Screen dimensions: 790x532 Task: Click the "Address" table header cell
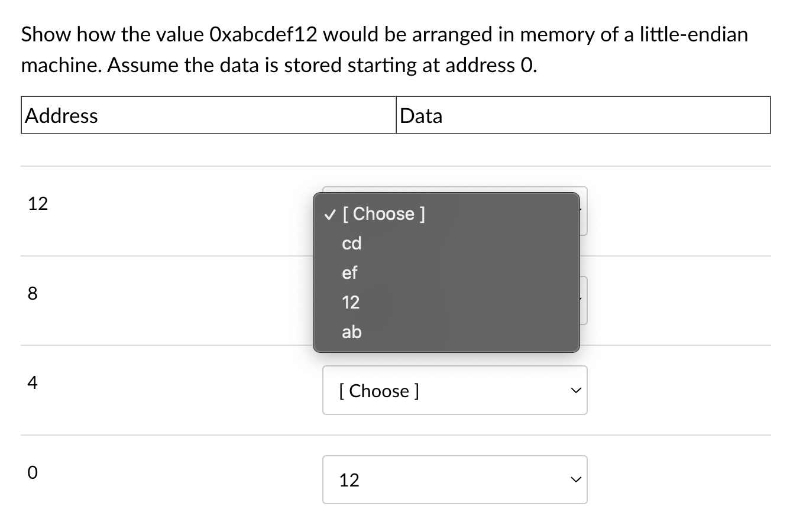[x=61, y=115]
